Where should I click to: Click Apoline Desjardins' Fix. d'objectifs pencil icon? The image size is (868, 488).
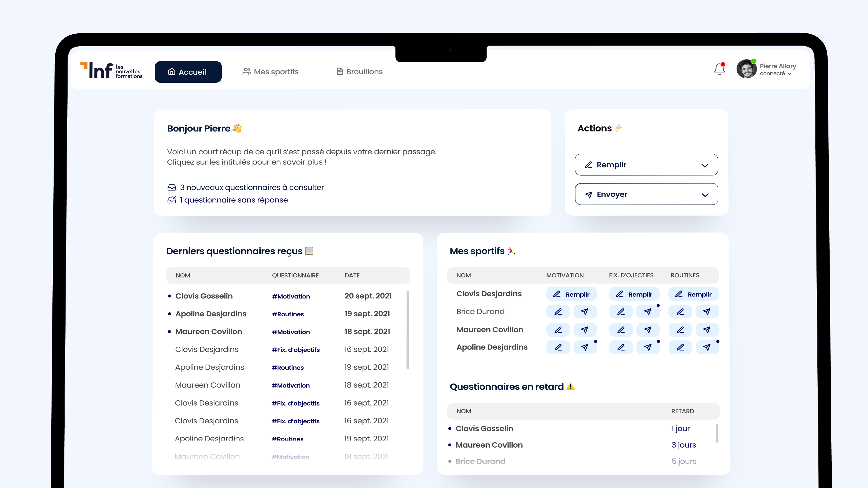tap(621, 347)
